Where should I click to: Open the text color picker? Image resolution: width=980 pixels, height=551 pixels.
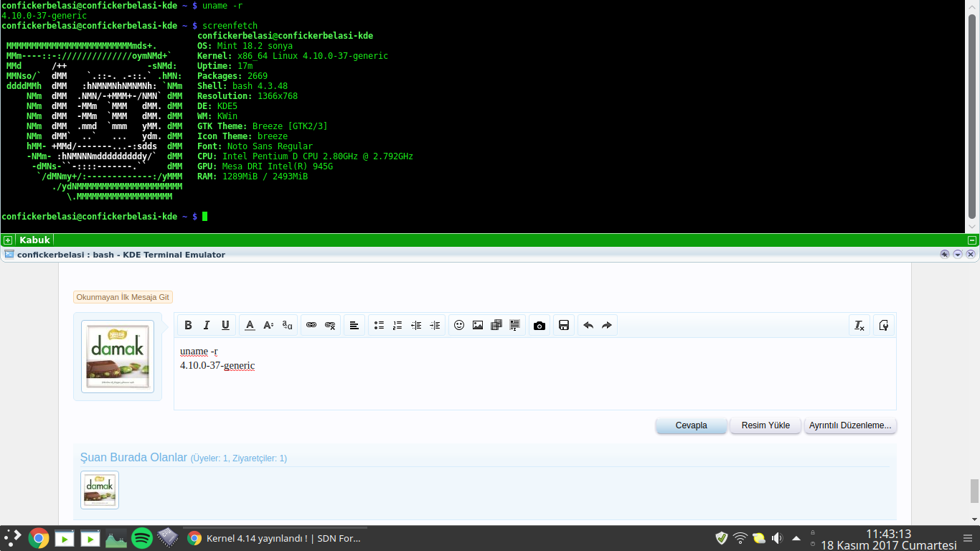[x=250, y=325]
